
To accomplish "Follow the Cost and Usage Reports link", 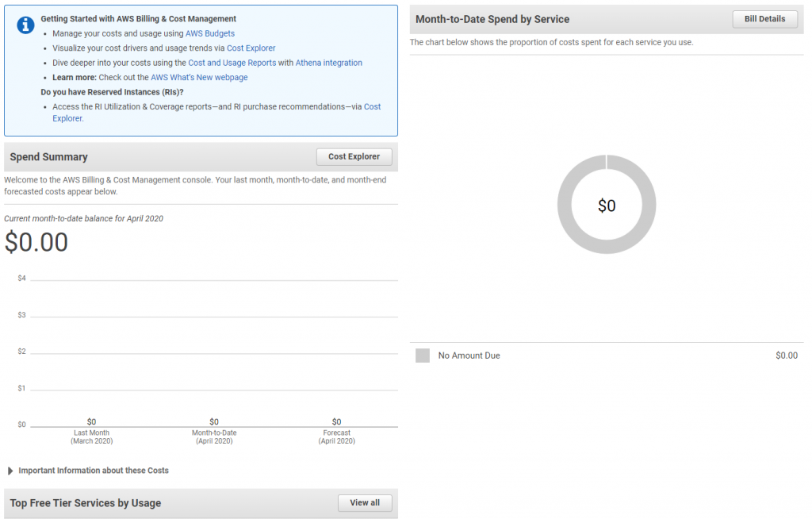I will (232, 63).
